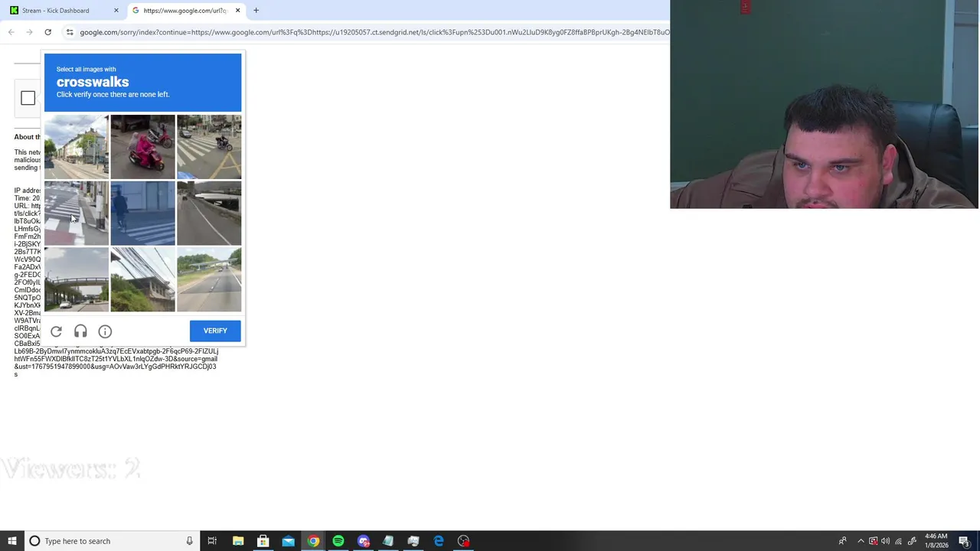Click Chrome icon in the taskbar
Viewport: 980px width, 551px height.
pyautogui.click(x=313, y=541)
